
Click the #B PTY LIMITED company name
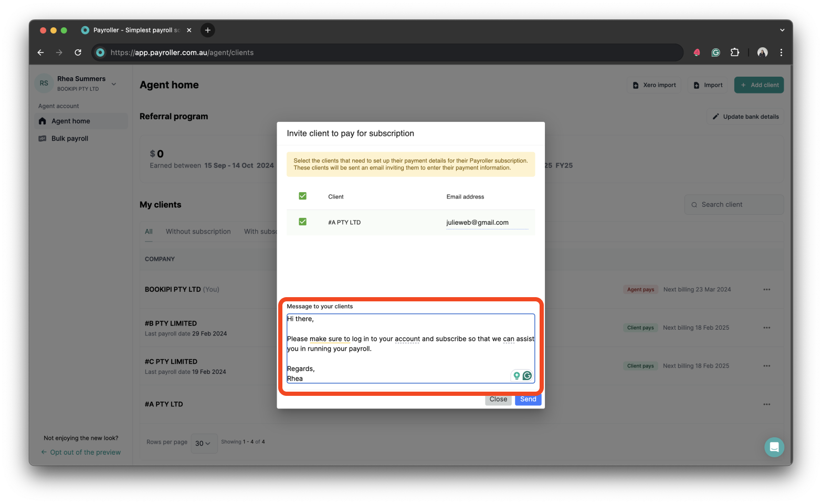point(171,323)
